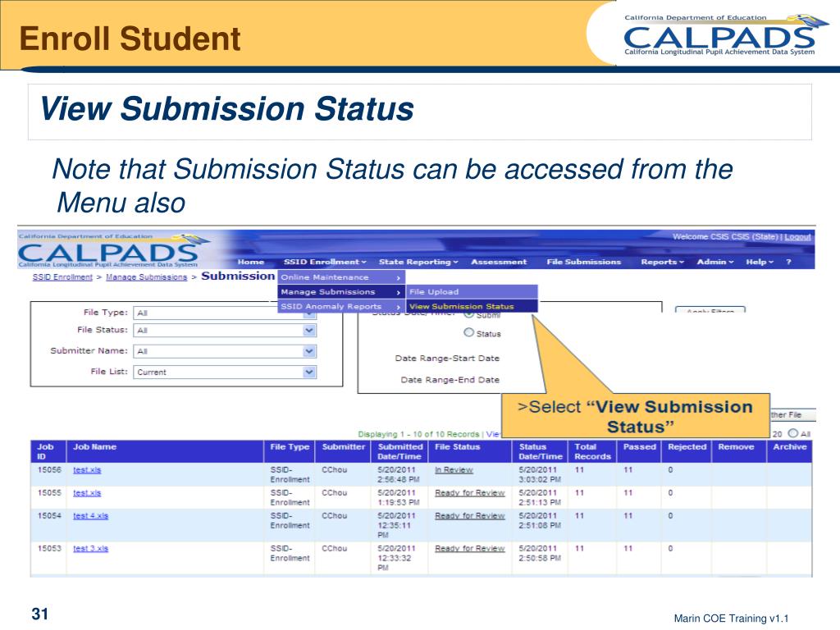Open the Reports menu

tap(662, 262)
